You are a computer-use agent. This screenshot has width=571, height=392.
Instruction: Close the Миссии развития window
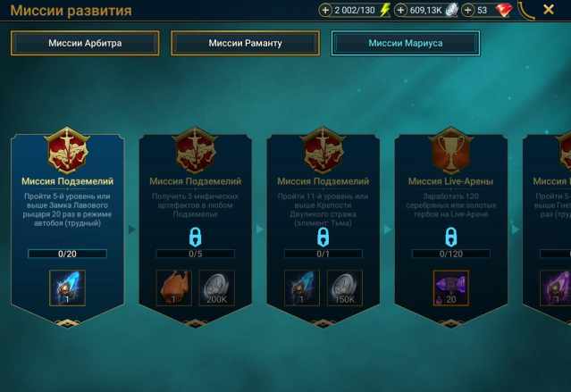(x=549, y=10)
